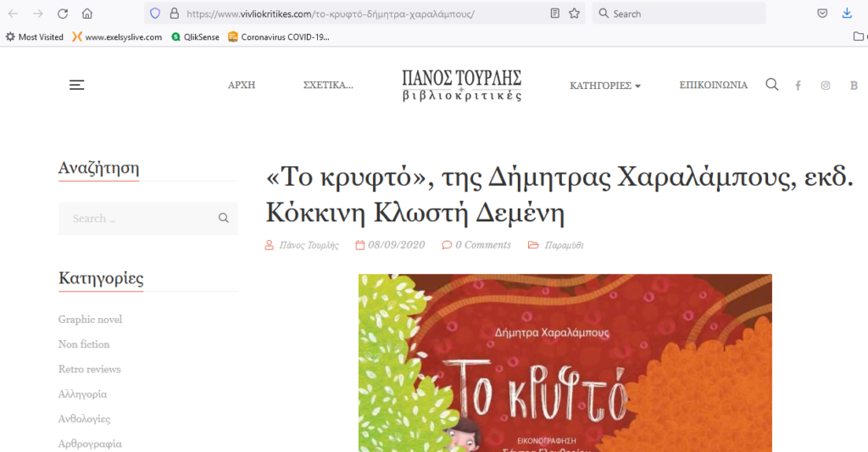868x452 pixels.
Task: Expand the ΚΑΤΗΓΟΡΙΕΣ dropdown menu
Action: (605, 86)
